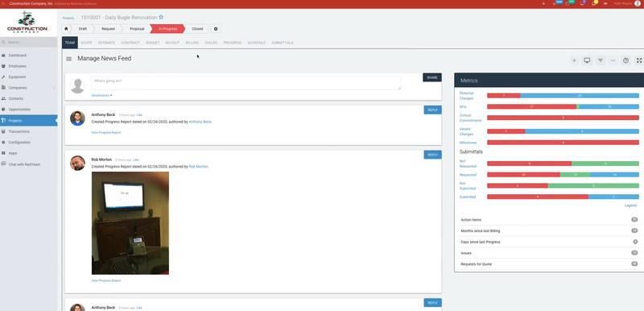This screenshot has height=311, width=644.
Task: Click the RFIs red bar segment
Action: [x=531, y=106]
